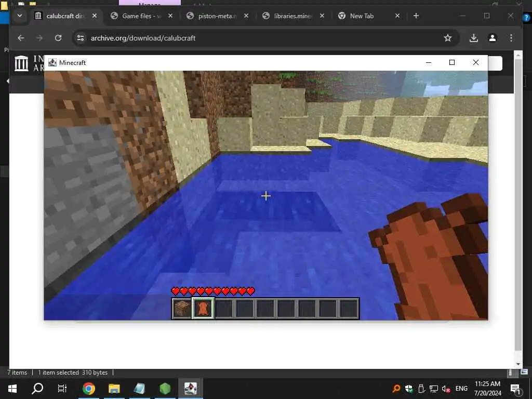The image size is (532, 399).
Task: Open a new browser tab with plus button
Action: tap(416, 16)
